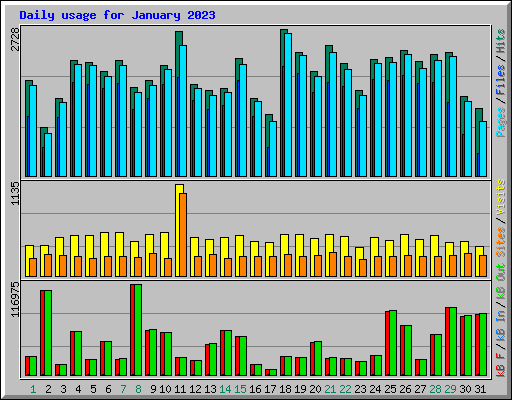Click day label 2 on the axis
Image resolution: width=512 pixels, height=400 pixels.
coord(48,389)
